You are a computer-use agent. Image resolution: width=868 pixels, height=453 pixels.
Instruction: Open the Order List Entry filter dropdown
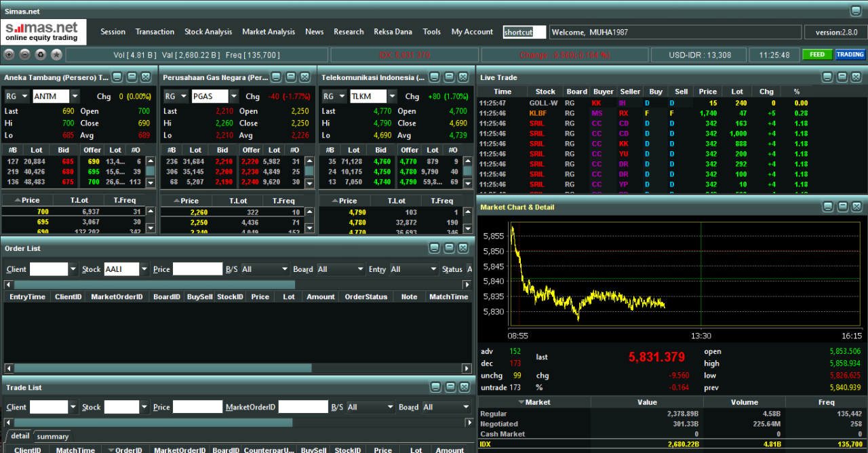coord(433,269)
